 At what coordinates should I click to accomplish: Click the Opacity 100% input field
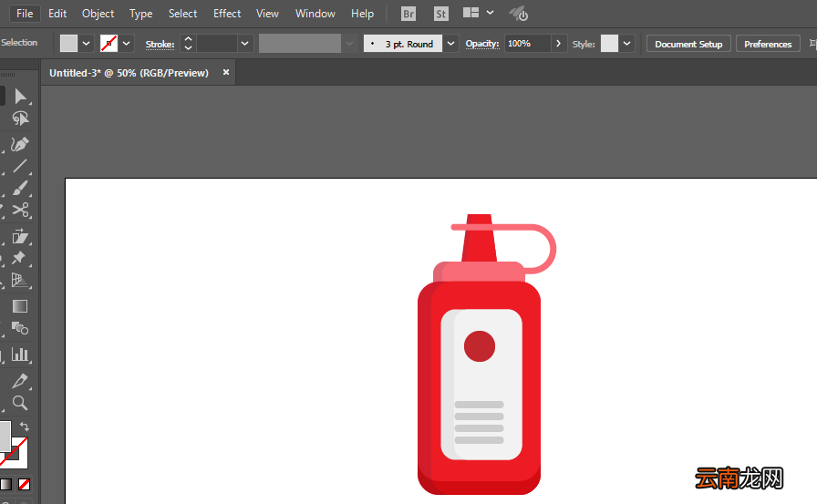[x=527, y=43]
